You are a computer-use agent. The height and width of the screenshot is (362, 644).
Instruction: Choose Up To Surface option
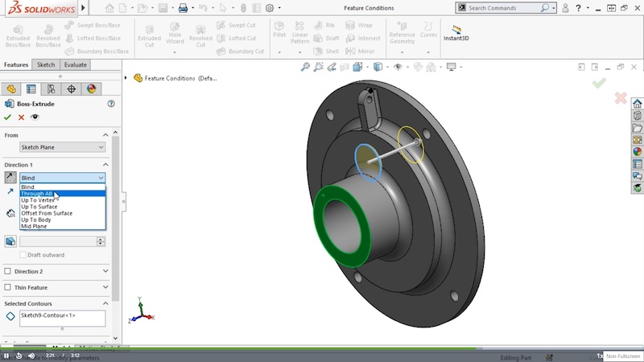(63, 207)
